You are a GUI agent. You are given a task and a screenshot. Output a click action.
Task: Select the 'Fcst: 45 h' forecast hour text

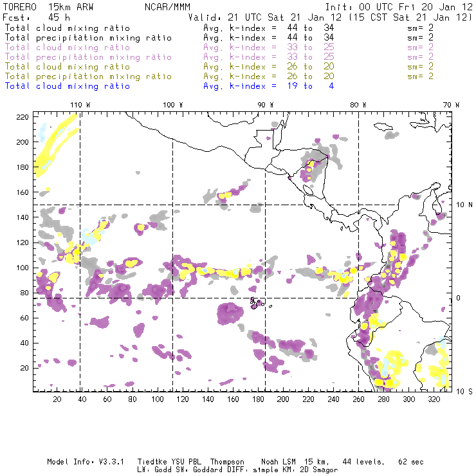point(36,17)
